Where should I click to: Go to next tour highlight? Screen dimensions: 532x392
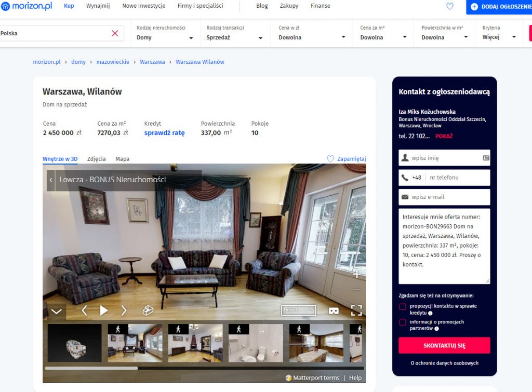(x=124, y=310)
